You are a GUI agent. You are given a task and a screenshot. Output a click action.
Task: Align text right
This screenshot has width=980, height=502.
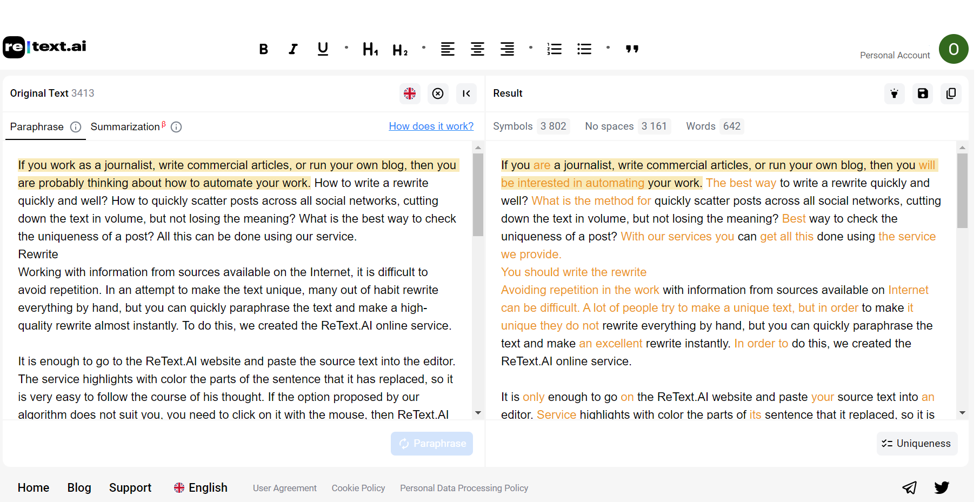click(x=507, y=49)
